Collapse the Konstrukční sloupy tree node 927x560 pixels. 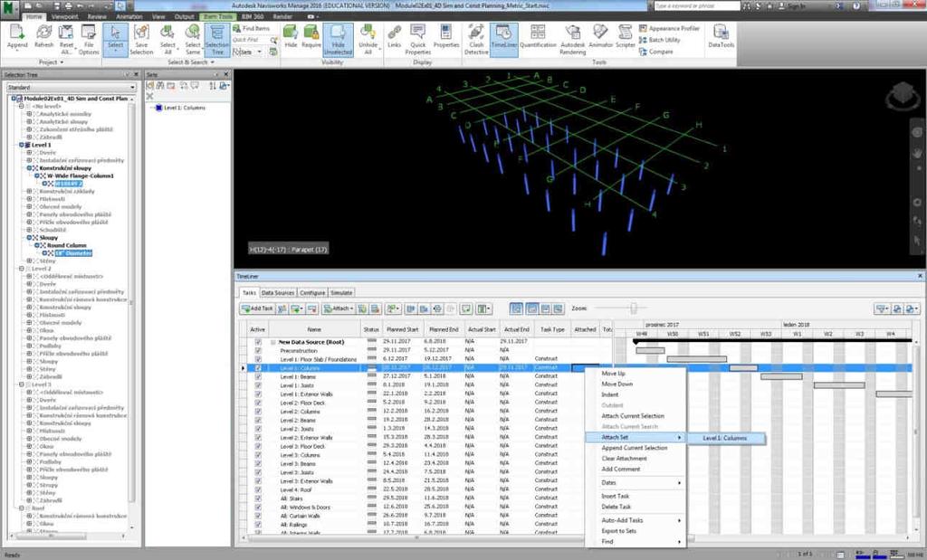click(29, 168)
